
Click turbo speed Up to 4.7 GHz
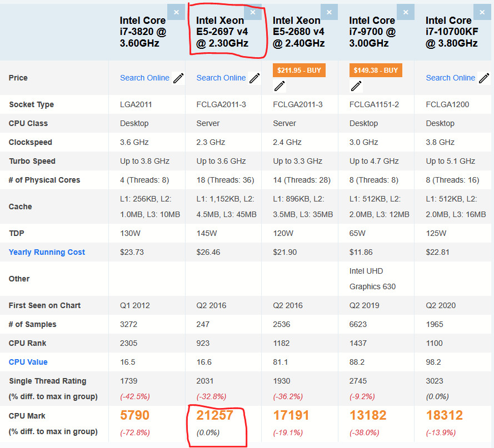click(374, 161)
